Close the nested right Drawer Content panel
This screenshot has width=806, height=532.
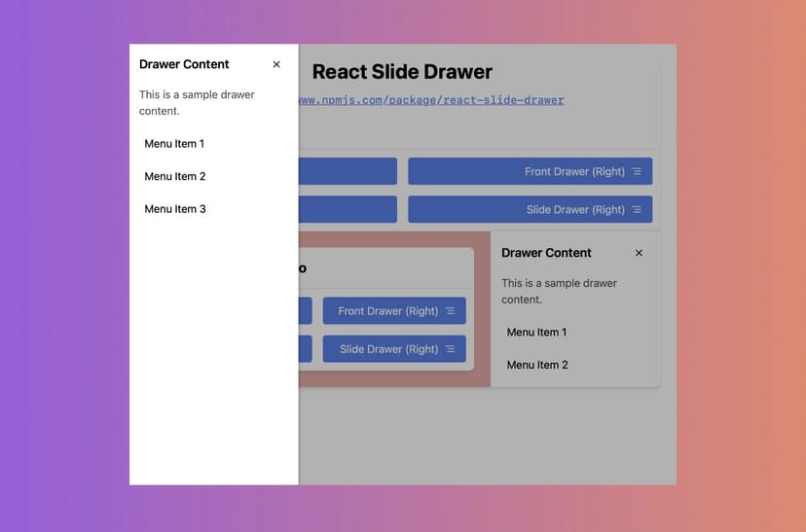(x=639, y=253)
